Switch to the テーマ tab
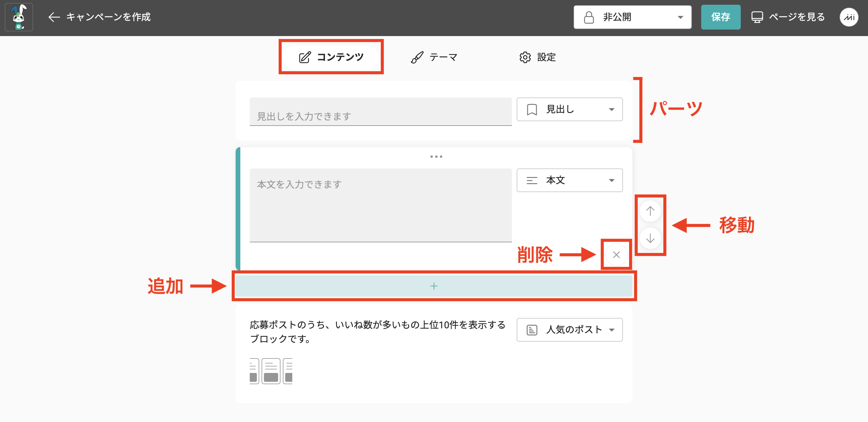Image resolution: width=868 pixels, height=422 pixels. click(434, 57)
